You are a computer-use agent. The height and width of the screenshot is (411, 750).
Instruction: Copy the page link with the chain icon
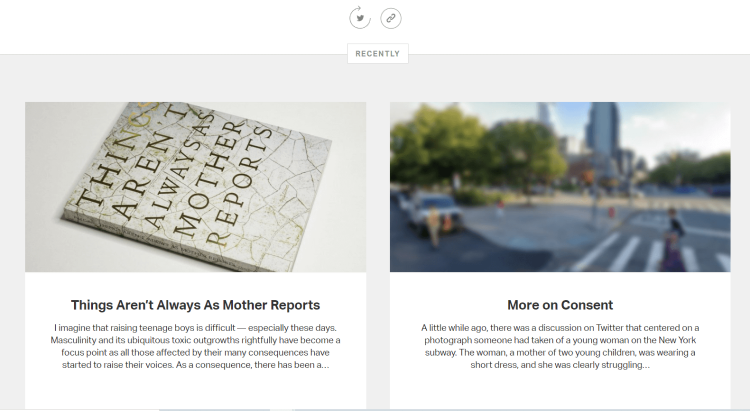pos(391,18)
